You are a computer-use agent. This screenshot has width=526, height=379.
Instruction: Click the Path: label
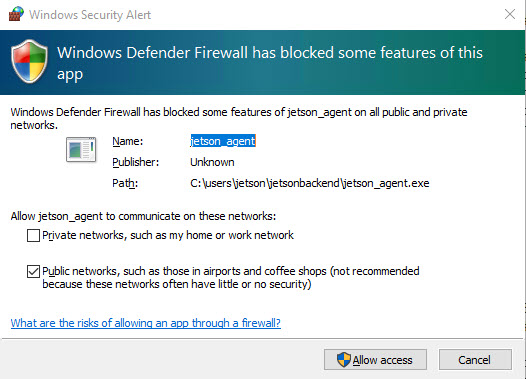(125, 183)
